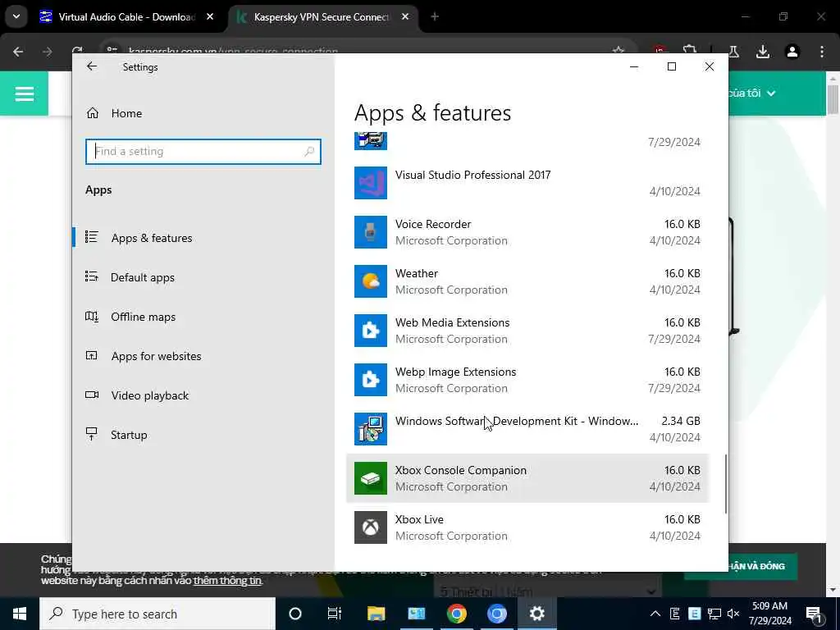Select the Weather app name

(417, 273)
